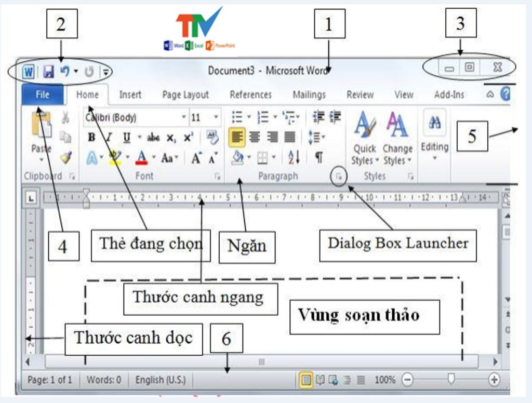Open Customize Quick Access Toolbar dropdown

106,72
